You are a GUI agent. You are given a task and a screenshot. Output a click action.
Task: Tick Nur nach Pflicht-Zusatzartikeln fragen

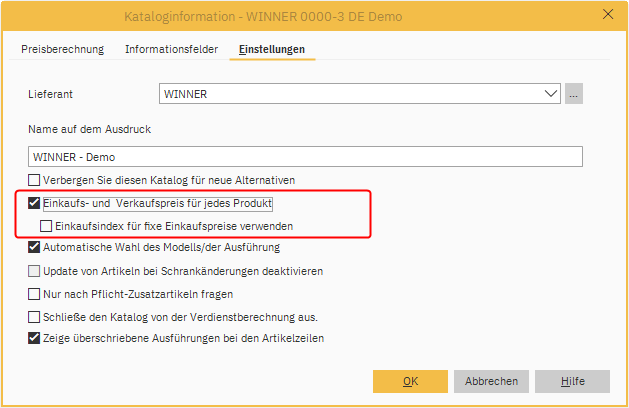pyautogui.click(x=35, y=294)
